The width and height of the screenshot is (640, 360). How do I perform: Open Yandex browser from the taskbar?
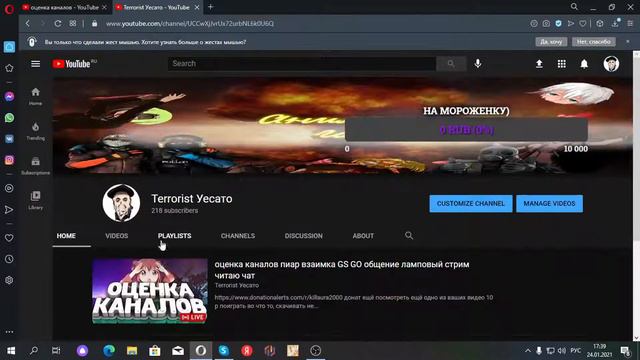[x=247, y=351]
